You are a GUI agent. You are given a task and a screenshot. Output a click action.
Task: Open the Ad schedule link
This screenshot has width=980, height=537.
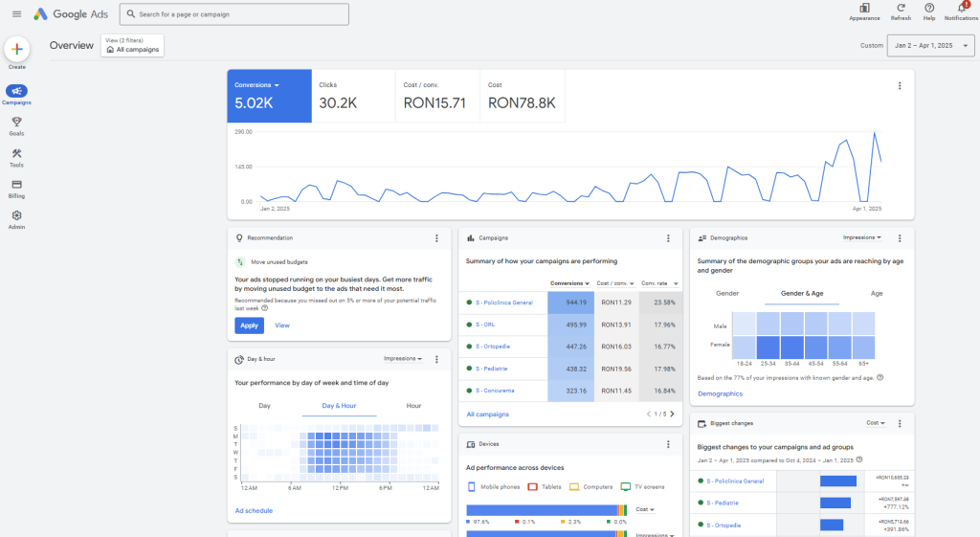254,510
